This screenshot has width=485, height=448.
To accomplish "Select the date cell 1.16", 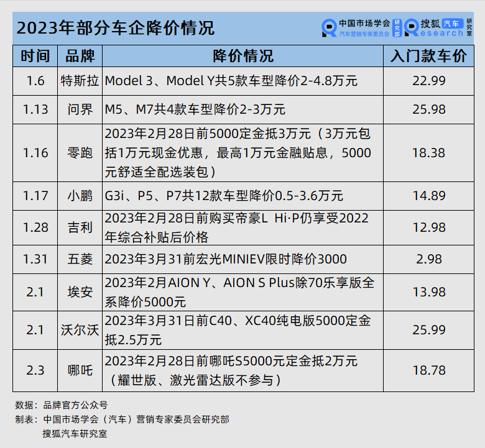I will click(x=35, y=153).
